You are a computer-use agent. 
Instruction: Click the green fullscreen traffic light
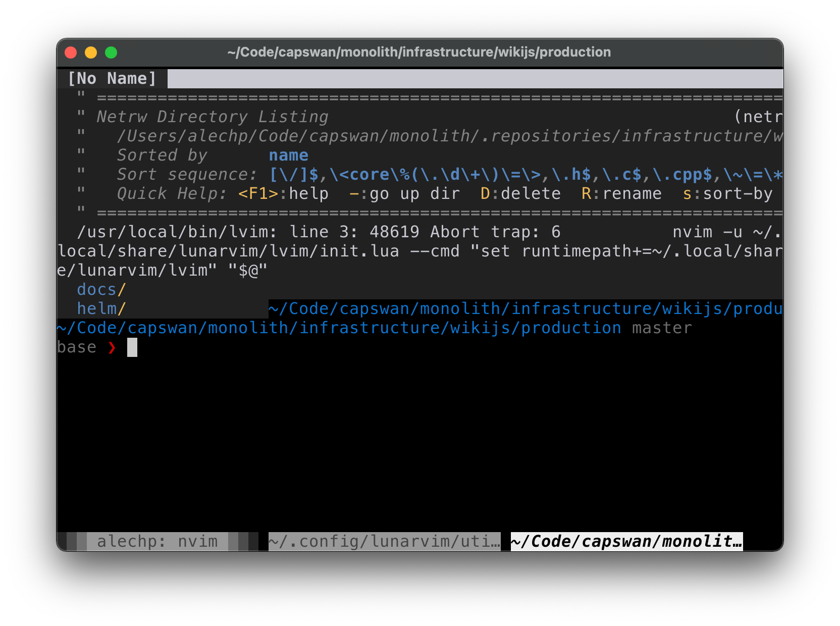coord(112,52)
